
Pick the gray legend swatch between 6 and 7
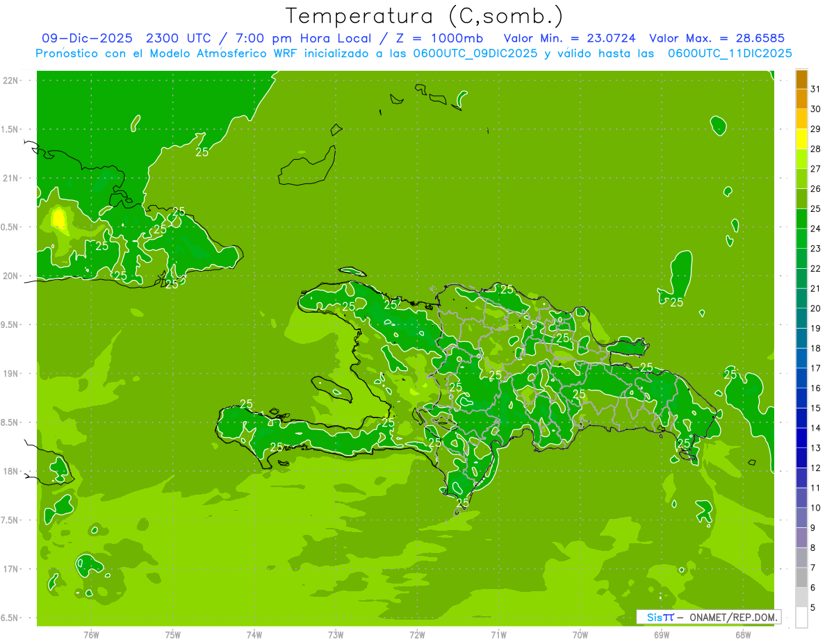click(x=801, y=578)
